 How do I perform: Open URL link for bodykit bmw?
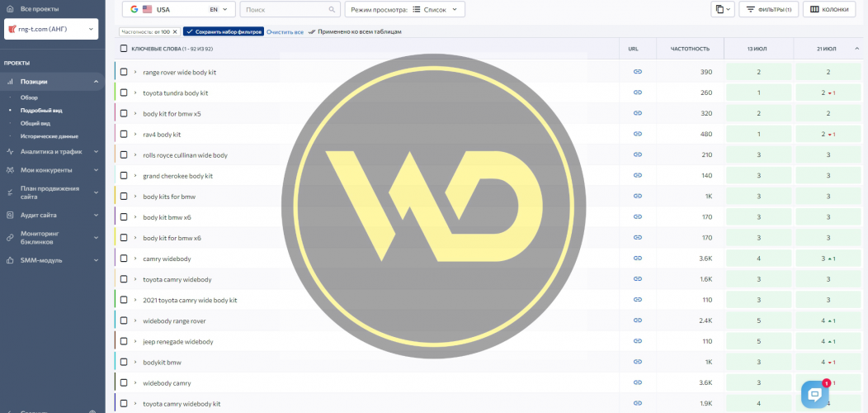[637, 362]
